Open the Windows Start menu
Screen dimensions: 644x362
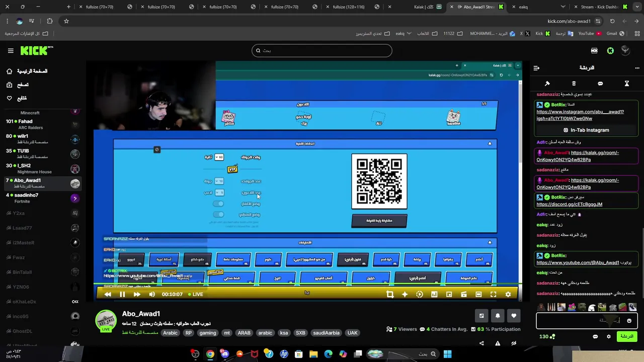pos(447,354)
